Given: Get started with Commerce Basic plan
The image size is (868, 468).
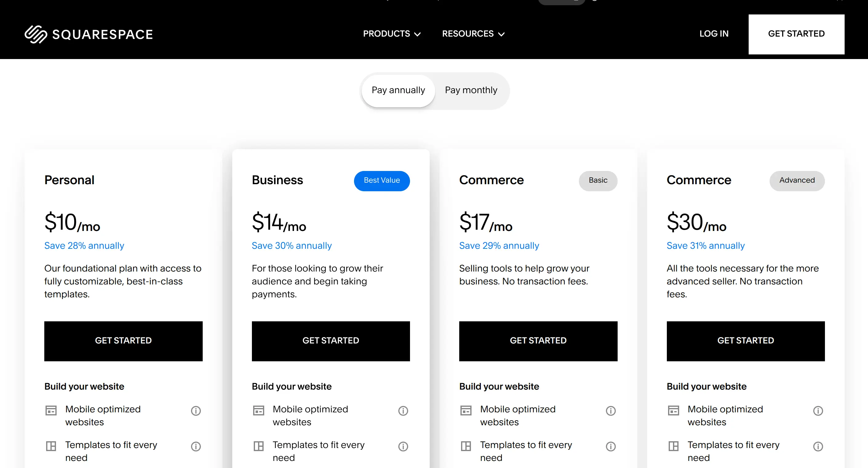Looking at the screenshot, I should click(538, 341).
